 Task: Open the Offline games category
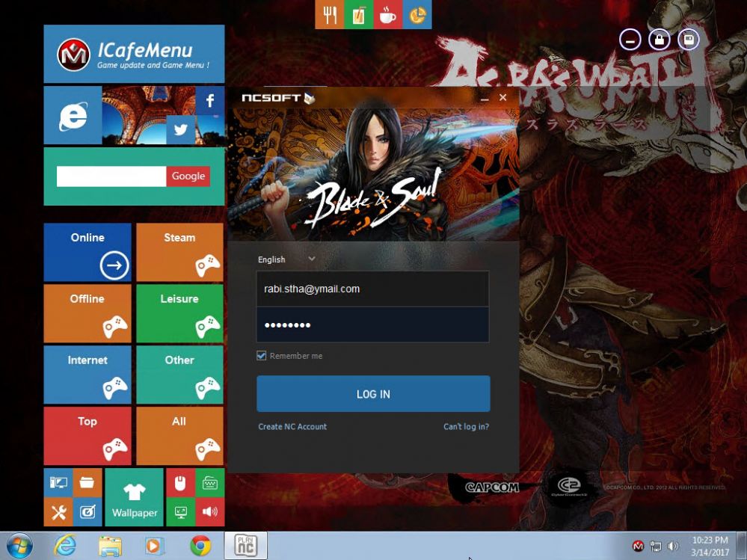tap(87, 313)
